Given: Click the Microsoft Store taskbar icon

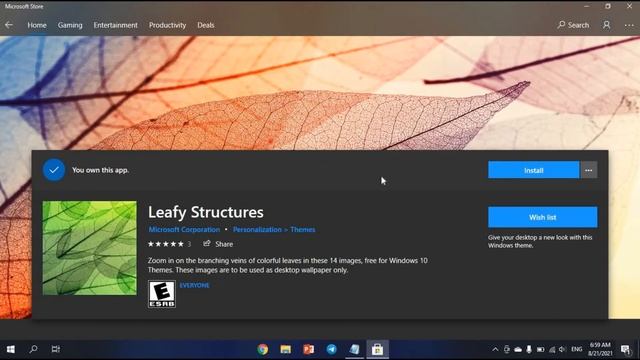Looking at the screenshot, I should pyautogui.click(x=378, y=349).
